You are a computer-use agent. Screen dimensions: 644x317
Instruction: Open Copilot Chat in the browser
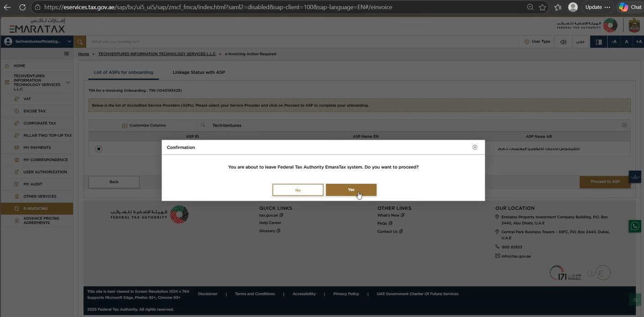coord(630,7)
